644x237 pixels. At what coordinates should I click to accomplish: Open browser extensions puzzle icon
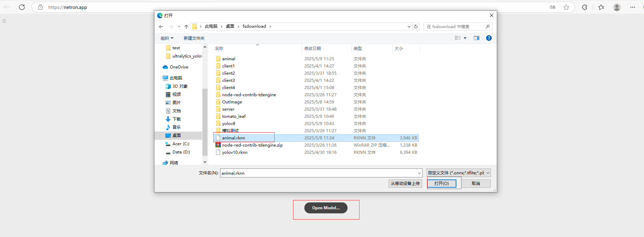(x=584, y=7)
